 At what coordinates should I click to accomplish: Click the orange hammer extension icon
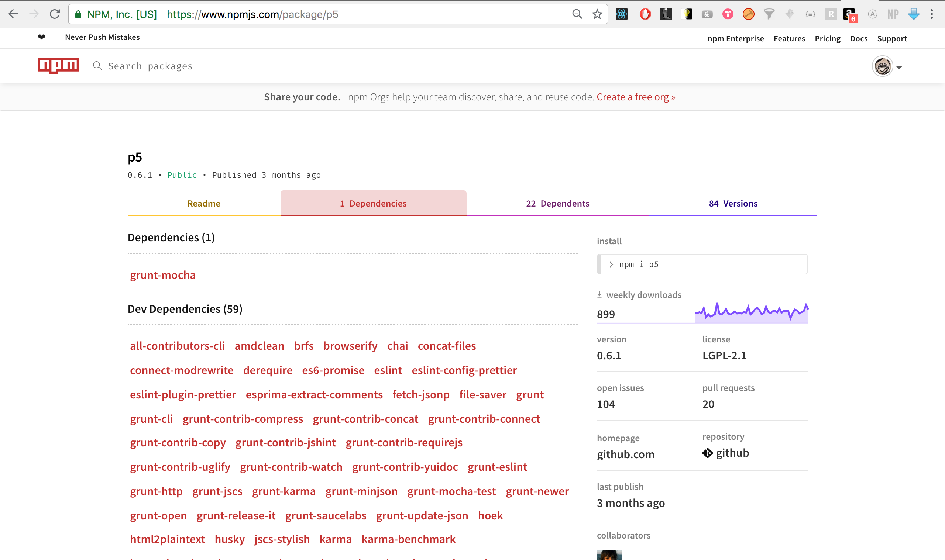[x=748, y=14]
